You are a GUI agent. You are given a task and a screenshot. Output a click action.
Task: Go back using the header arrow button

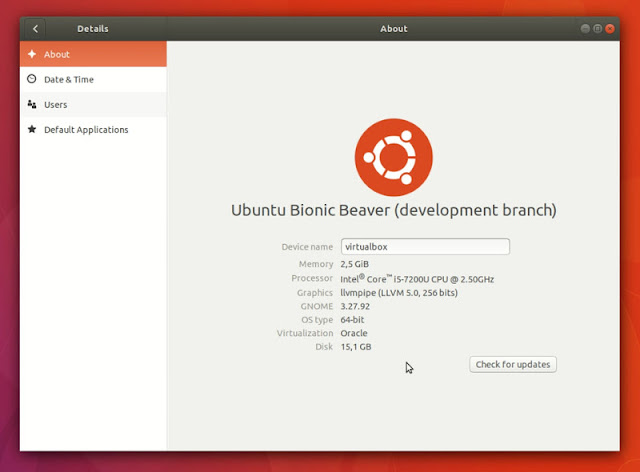[35, 29]
